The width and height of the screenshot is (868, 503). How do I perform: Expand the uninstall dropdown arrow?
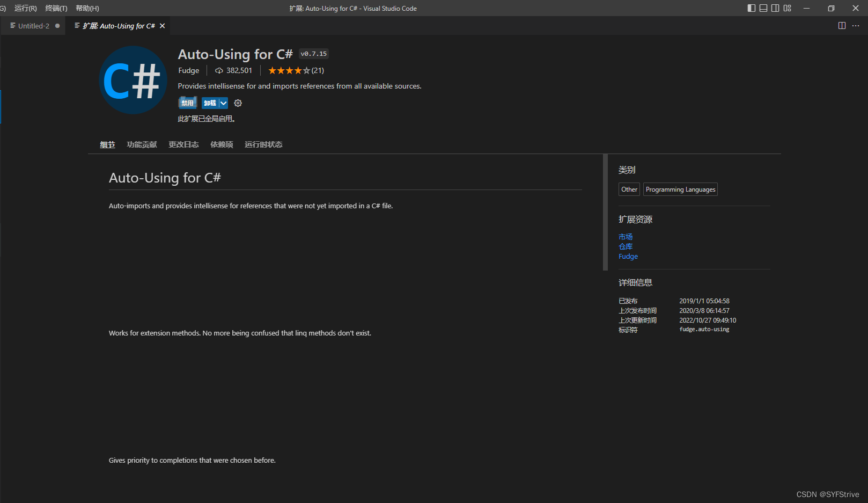(223, 103)
